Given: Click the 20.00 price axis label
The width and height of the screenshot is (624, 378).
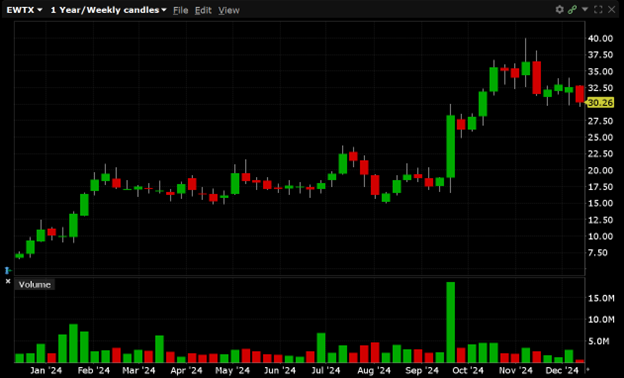Looking at the screenshot, I should [x=600, y=170].
